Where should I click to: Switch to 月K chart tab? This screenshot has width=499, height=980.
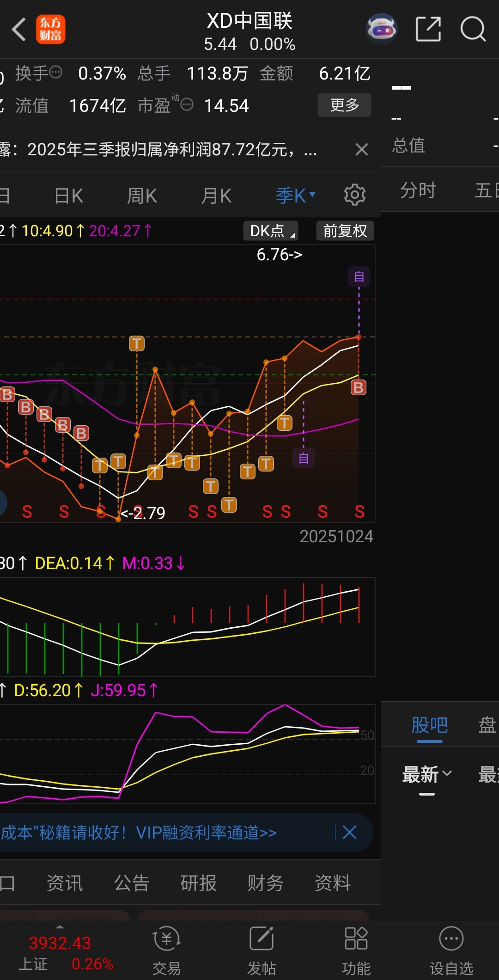[216, 196]
